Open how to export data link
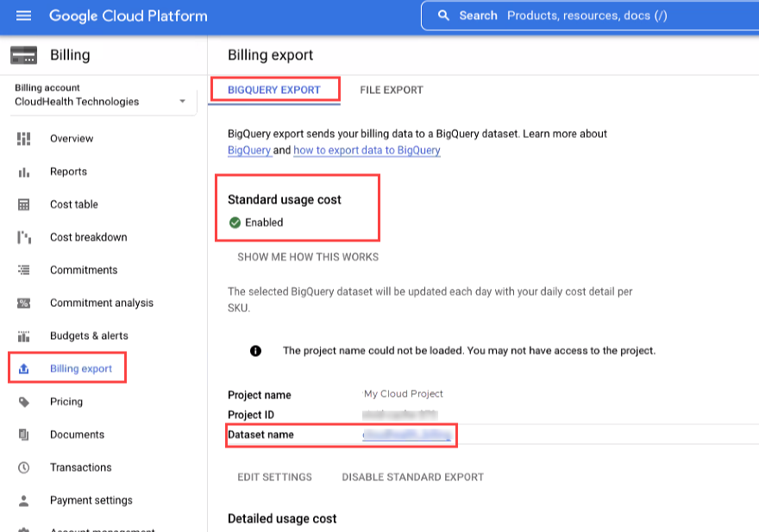This screenshot has width=759, height=532. click(367, 150)
